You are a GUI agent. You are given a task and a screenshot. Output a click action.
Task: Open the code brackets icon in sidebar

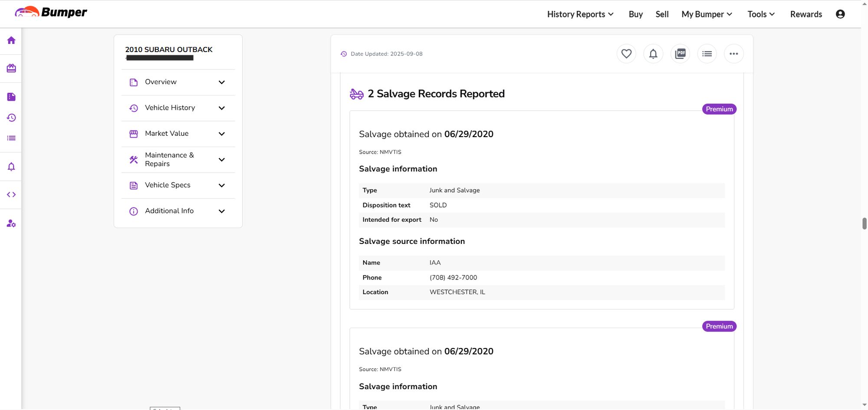pyautogui.click(x=11, y=195)
